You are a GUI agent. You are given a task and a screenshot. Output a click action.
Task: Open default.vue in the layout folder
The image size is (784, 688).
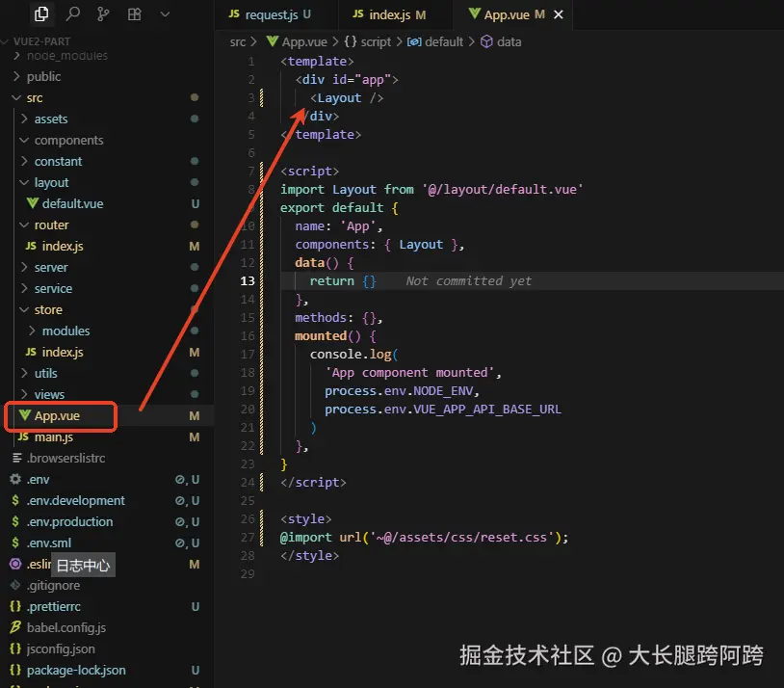[x=72, y=203]
